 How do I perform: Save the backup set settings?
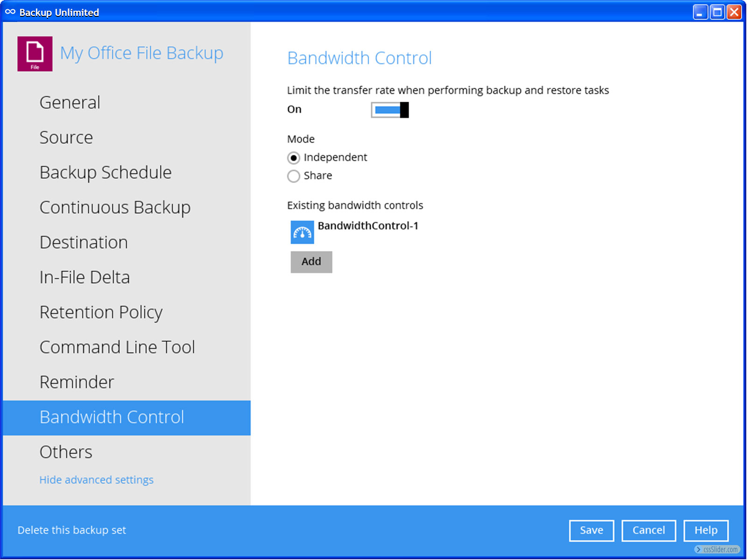coord(591,531)
